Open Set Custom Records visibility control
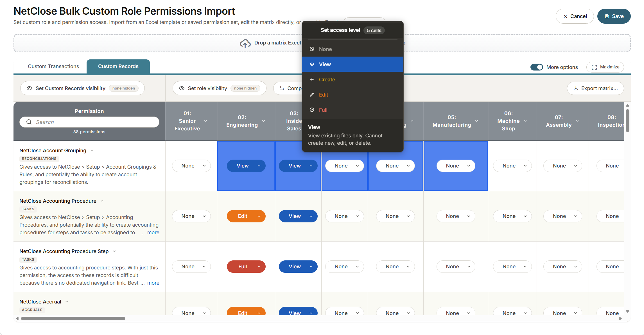The image size is (644, 335). [x=82, y=88]
